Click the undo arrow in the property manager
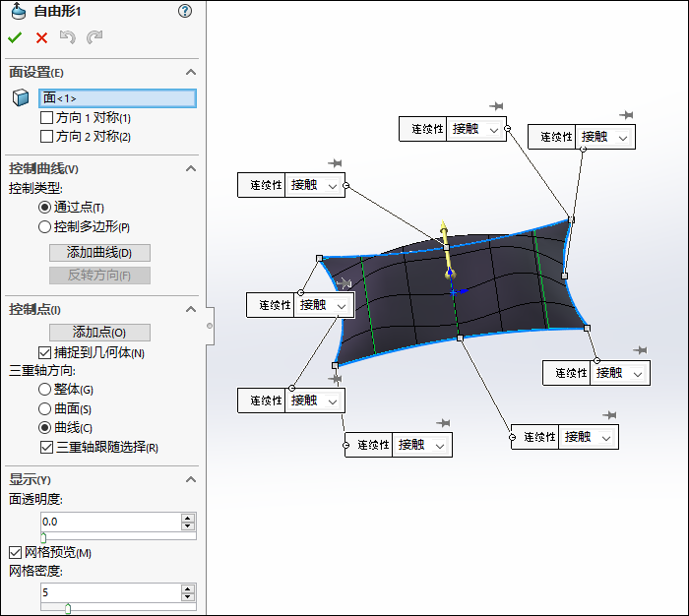 pos(68,37)
